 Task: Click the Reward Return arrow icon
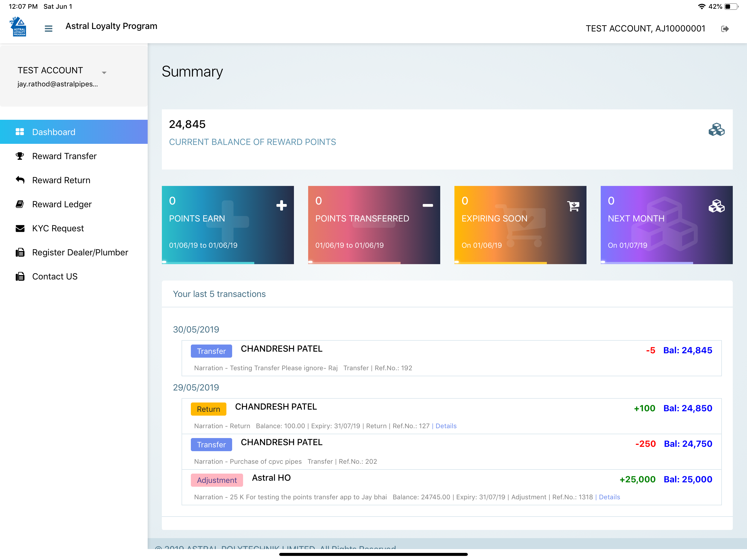point(20,180)
